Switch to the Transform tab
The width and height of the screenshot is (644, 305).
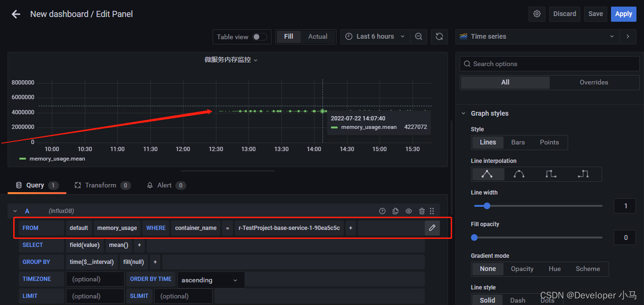(100, 185)
